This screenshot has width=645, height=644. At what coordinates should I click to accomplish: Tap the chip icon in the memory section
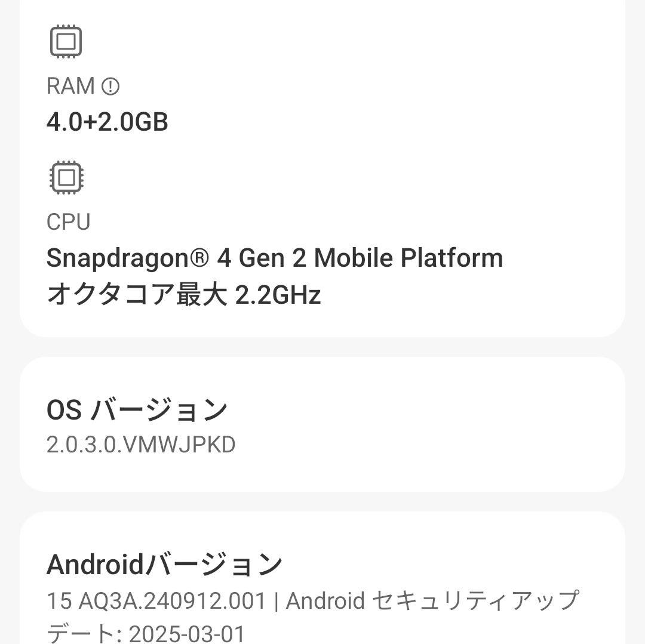66,41
